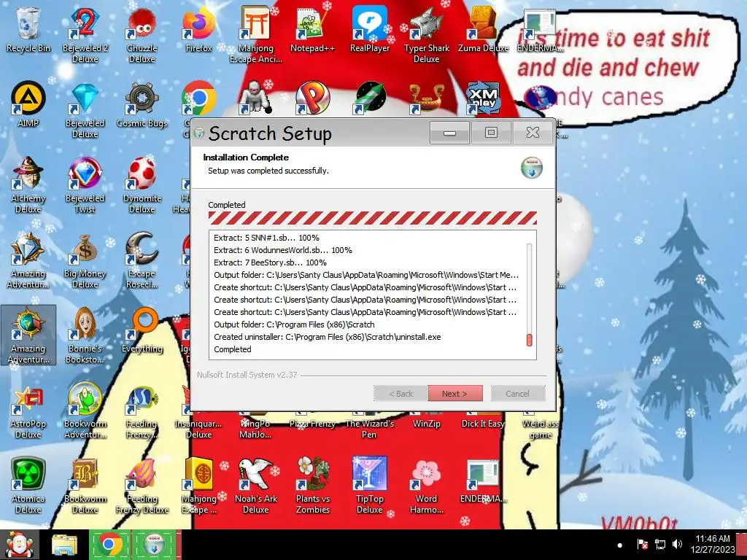Launch Feeding Frenzy Deluxe shortcut

pyautogui.click(x=142, y=486)
